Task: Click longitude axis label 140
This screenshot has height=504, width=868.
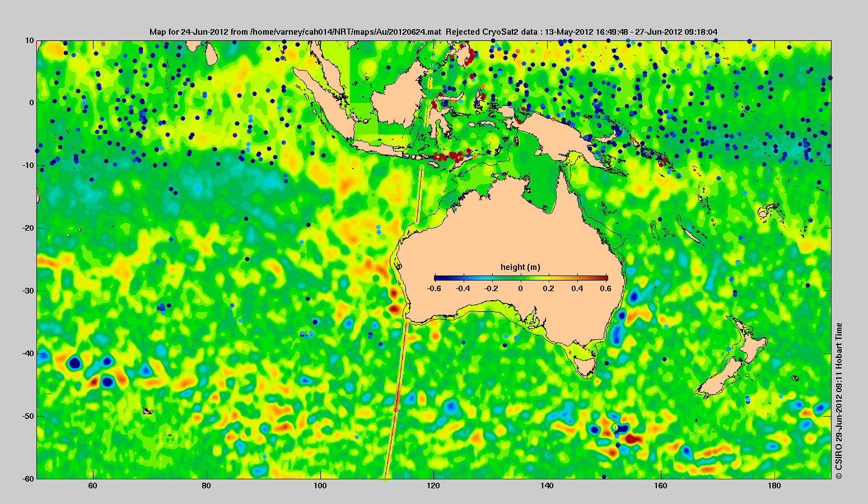Action: 547,486
